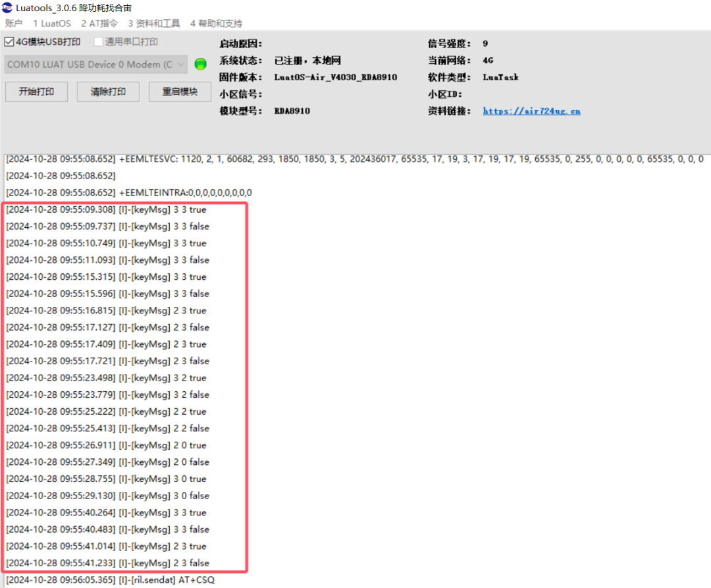This screenshot has width=711, height=588.
Task: Select log line at 09:55:40.483
Action: 107,529
